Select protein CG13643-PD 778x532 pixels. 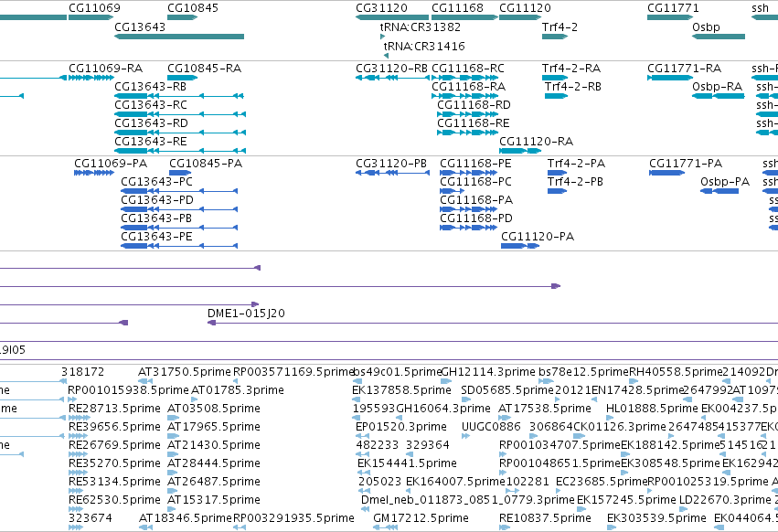tap(157, 200)
